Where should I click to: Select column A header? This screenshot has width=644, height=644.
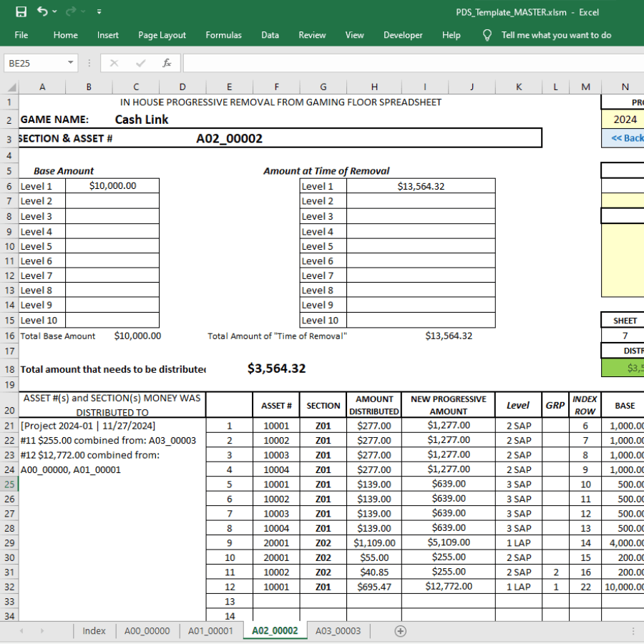42,87
